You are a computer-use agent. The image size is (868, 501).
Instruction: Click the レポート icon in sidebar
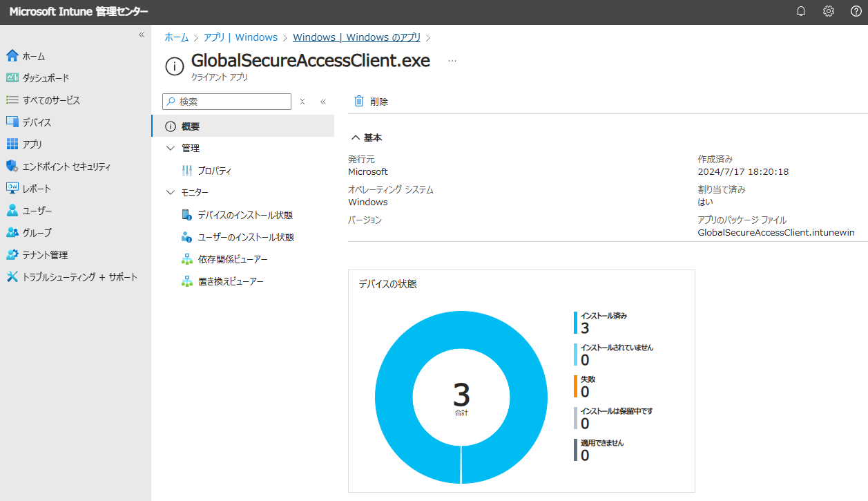[12, 189]
